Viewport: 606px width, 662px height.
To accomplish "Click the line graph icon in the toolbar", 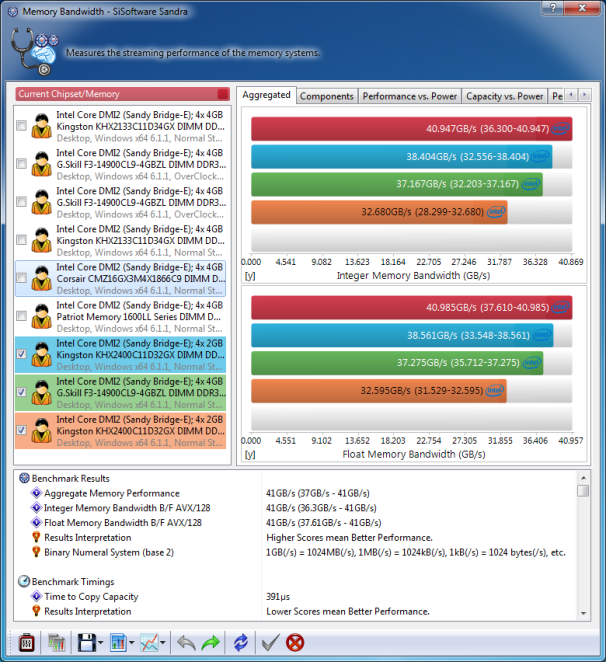I will (x=149, y=643).
